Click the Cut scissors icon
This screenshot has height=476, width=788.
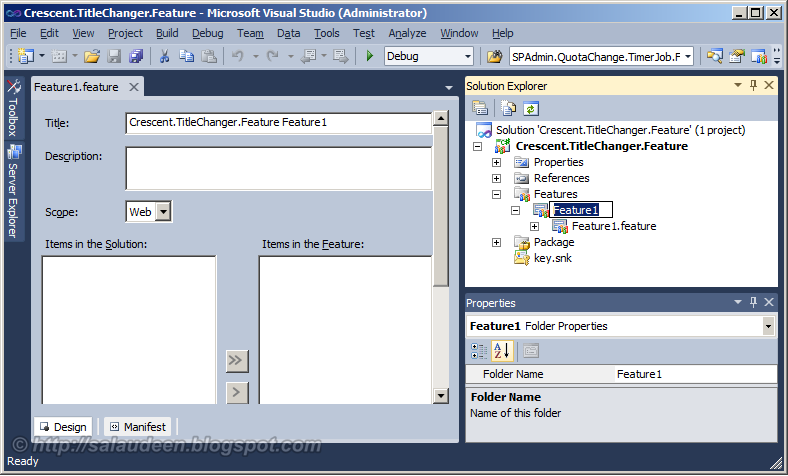click(164, 56)
